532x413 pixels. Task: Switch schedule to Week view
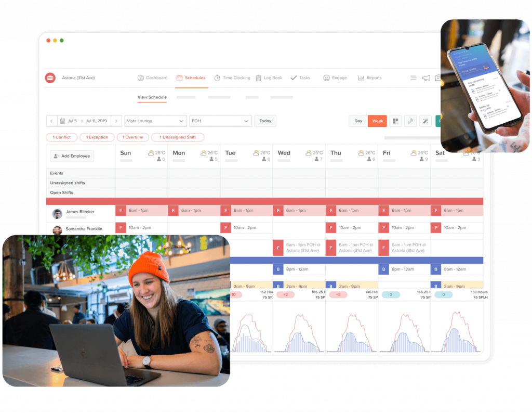tap(378, 121)
